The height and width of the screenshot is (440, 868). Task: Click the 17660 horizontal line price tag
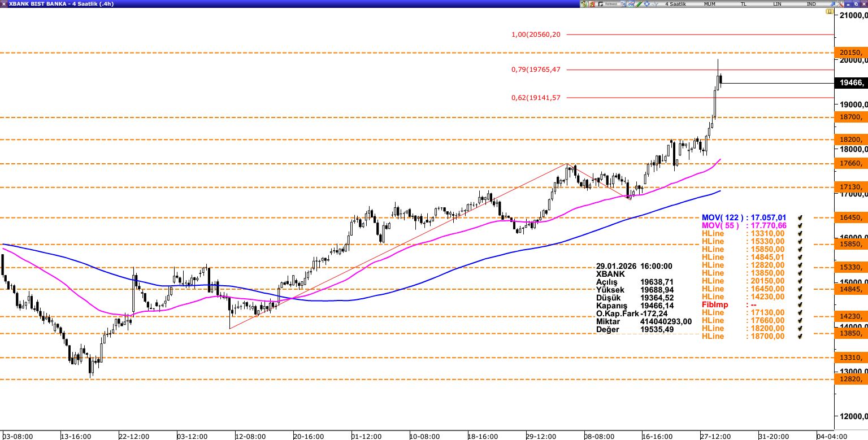tap(851, 163)
